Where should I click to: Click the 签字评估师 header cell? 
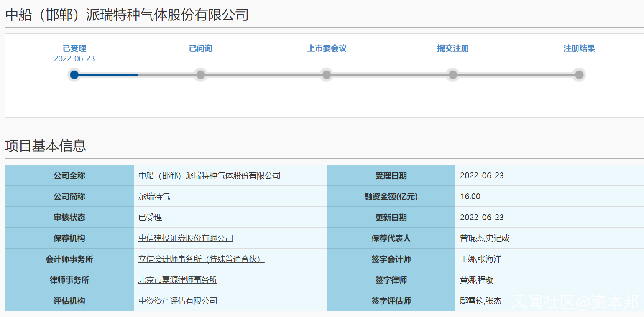click(391, 301)
